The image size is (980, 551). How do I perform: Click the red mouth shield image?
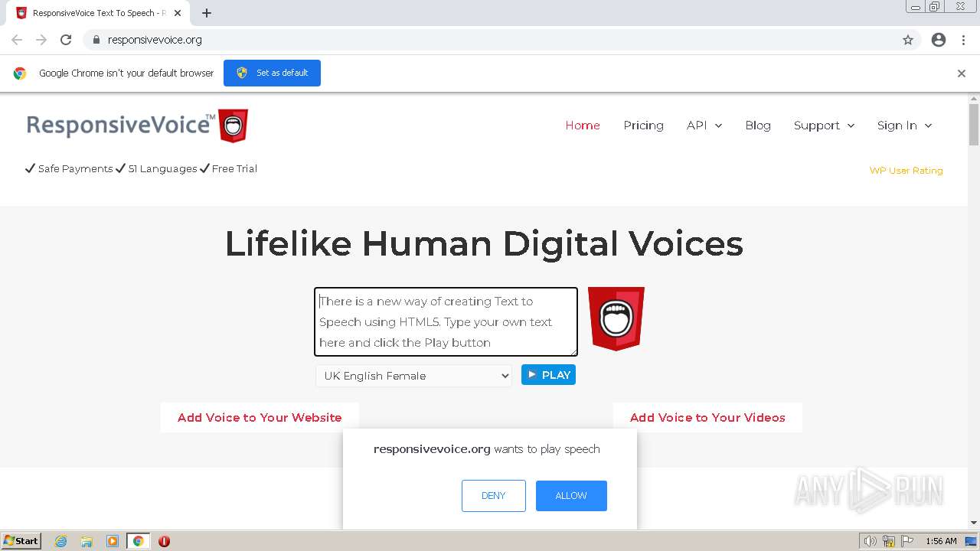616,318
